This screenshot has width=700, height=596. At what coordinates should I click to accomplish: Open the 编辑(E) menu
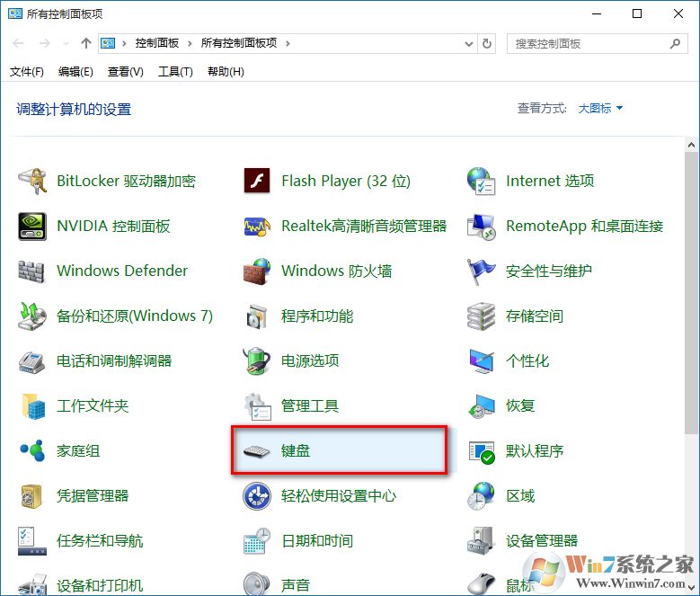(x=75, y=71)
